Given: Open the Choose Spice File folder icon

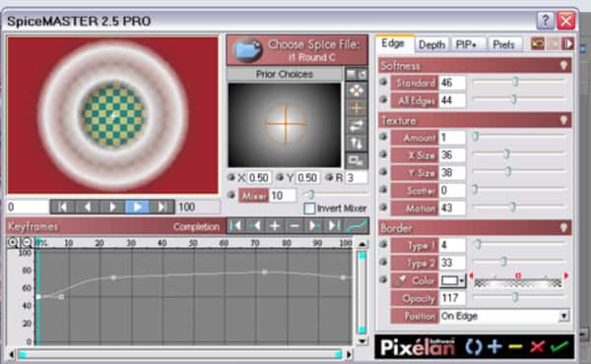Looking at the screenshot, I should coord(247,50).
